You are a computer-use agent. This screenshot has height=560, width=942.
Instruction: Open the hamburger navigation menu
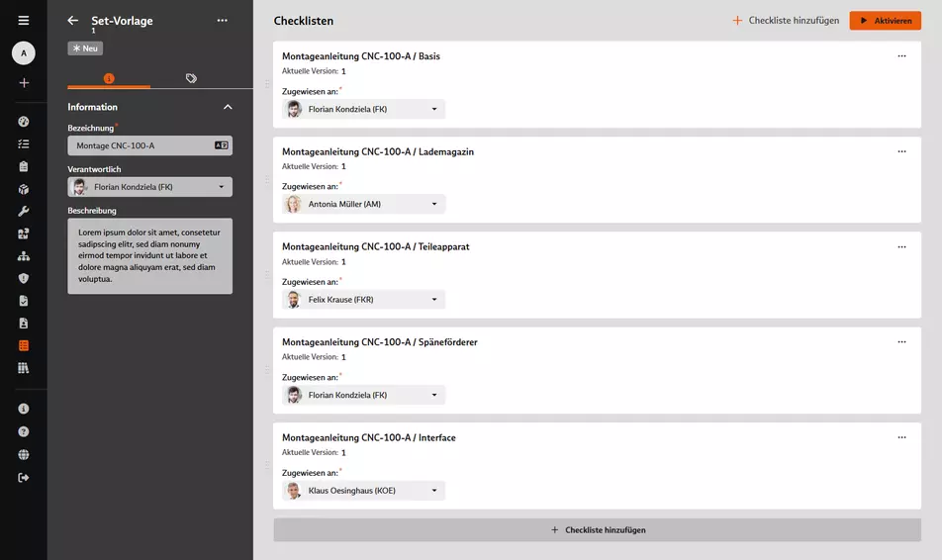24,21
